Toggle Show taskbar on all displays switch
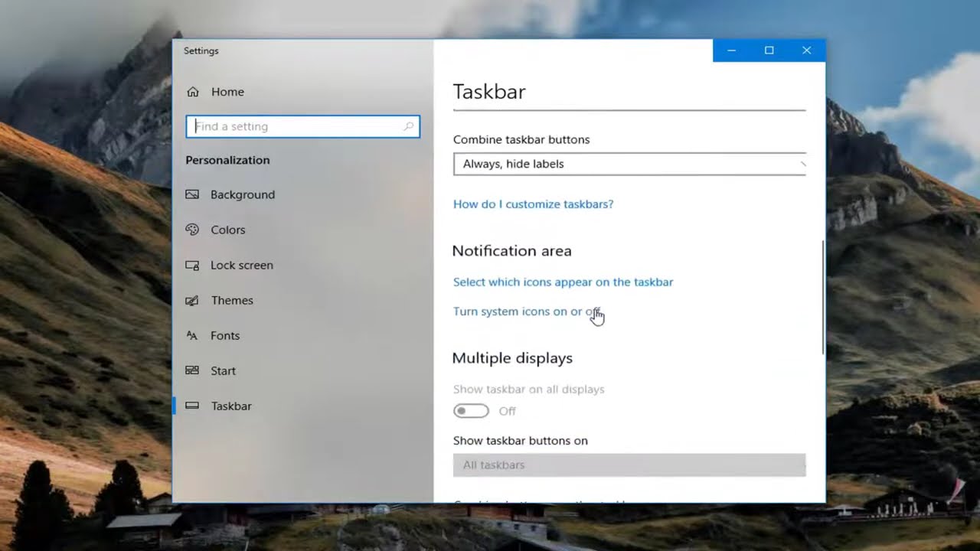This screenshot has height=551, width=980. [471, 411]
